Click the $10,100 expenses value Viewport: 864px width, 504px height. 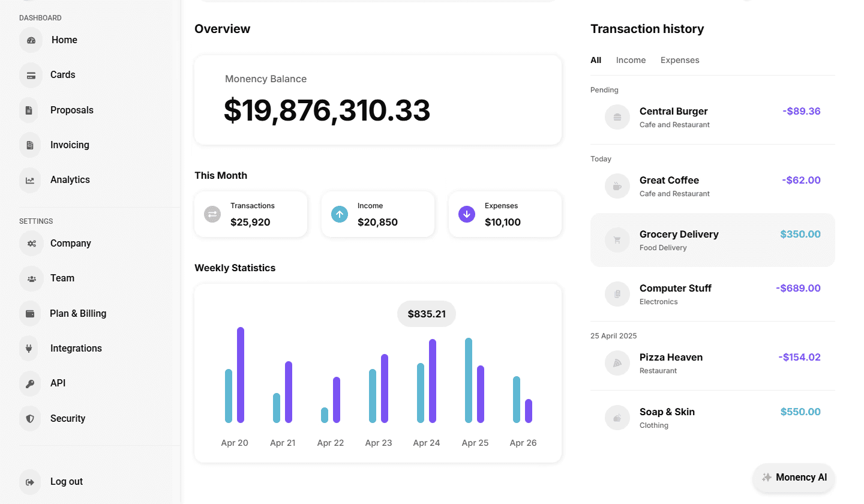503,223
